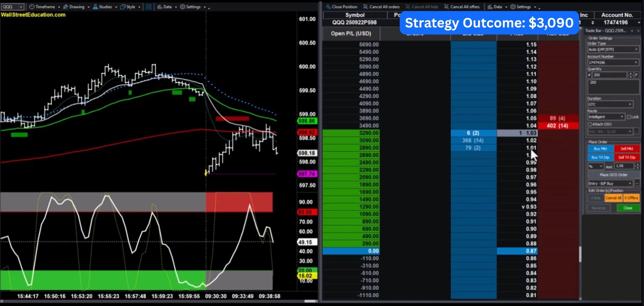Click the blue linked-panels layout icon

click(x=148, y=7)
